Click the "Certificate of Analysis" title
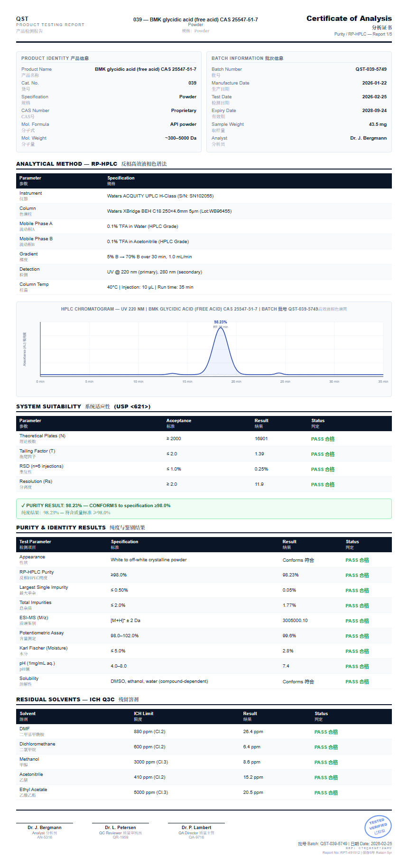 pyautogui.click(x=349, y=19)
